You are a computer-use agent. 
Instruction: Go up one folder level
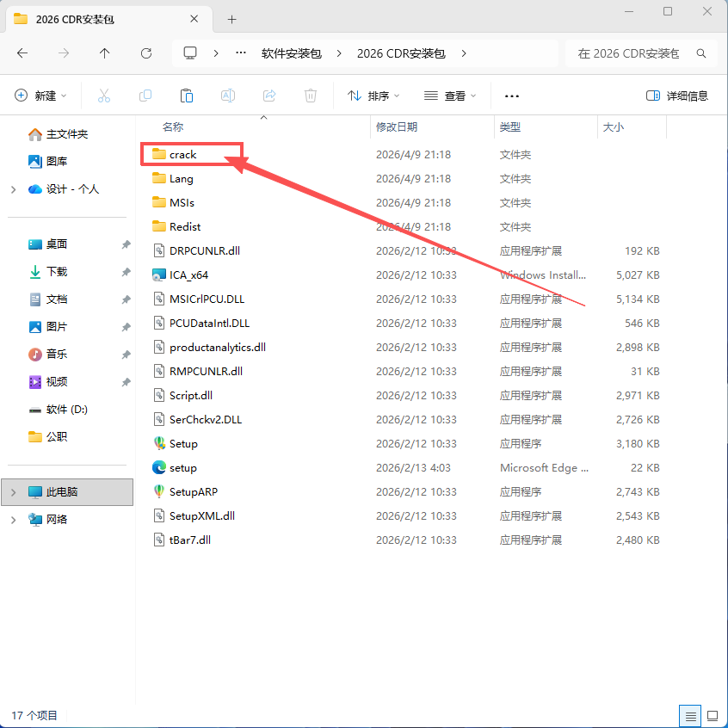[104, 53]
